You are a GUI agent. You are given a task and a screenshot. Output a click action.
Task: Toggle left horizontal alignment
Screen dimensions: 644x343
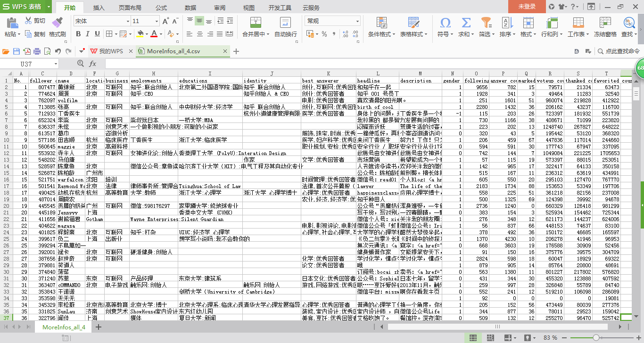pos(190,34)
